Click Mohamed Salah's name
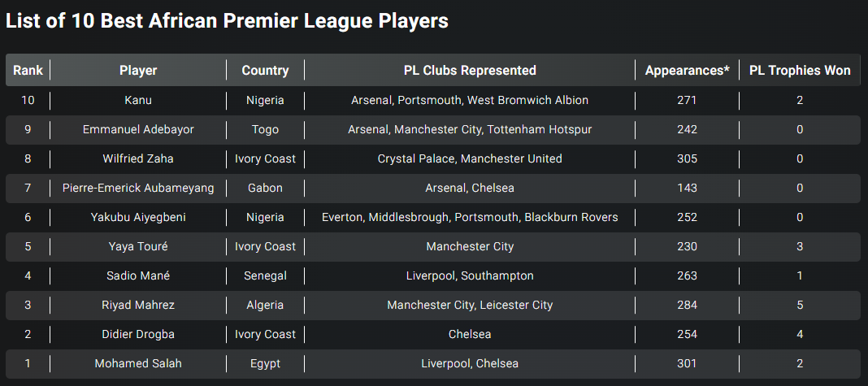This screenshot has width=868, height=386. pyautogui.click(x=138, y=364)
